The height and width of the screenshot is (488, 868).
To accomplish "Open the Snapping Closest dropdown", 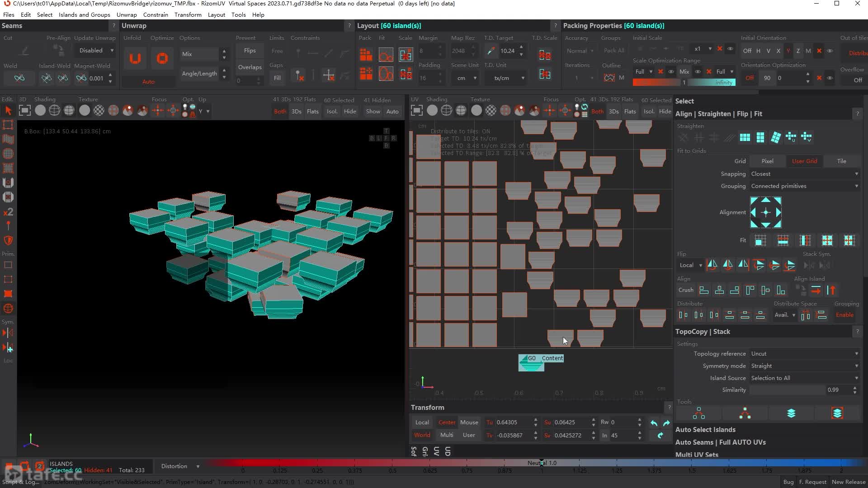I will pyautogui.click(x=805, y=174).
